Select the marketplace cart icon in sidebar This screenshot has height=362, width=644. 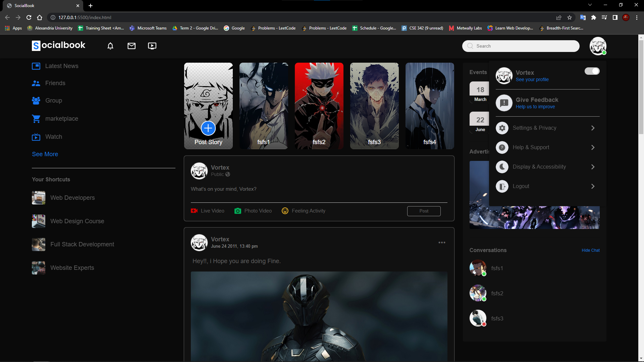click(36, 119)
